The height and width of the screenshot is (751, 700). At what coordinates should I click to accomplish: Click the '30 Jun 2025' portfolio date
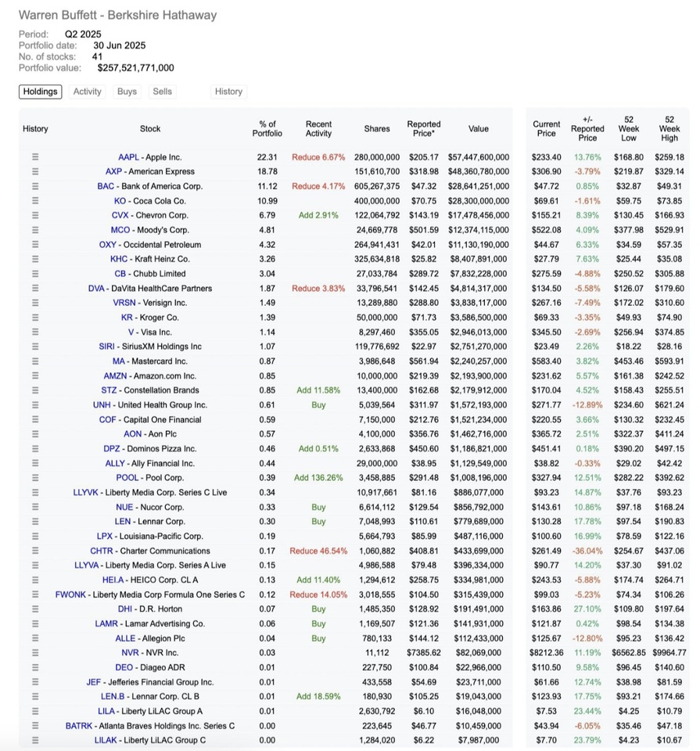coord(120,45)
